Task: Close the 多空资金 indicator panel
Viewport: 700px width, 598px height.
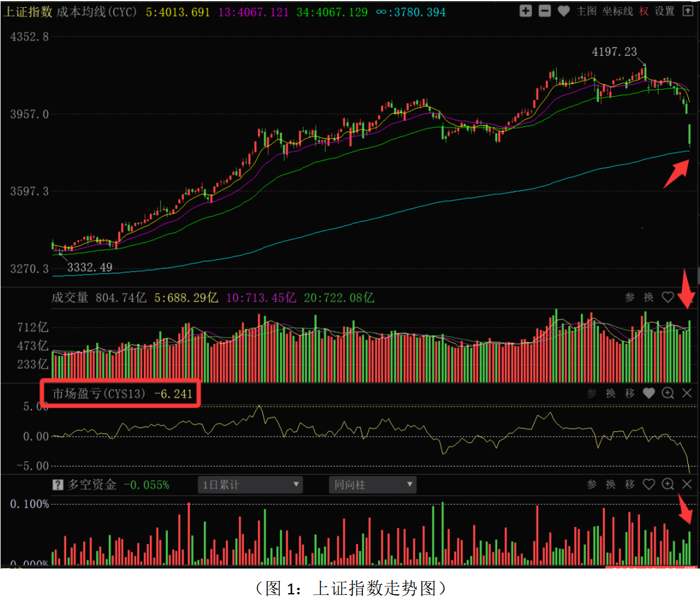Action: 687,484
